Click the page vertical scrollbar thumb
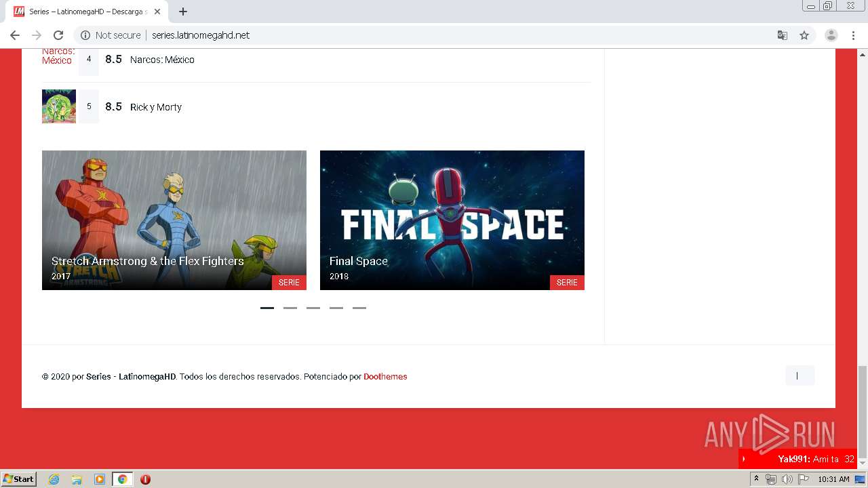This screenshot has height=488, width=868. [862, 412]
